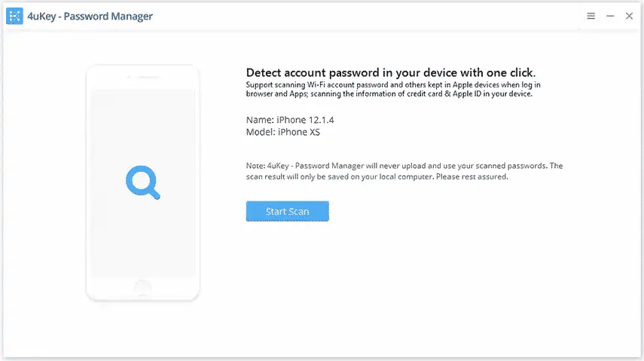Click the 'Detect account password' heading
This screenshot has height=361, width=644.
[x=391, y=73]
